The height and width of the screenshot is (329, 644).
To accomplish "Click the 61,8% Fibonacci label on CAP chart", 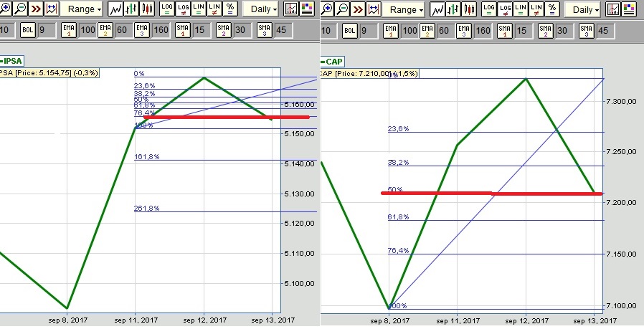I will tap(399, 217).
